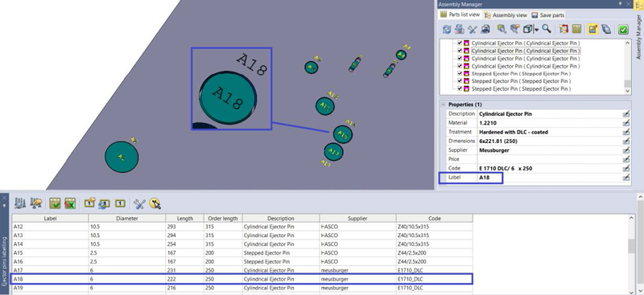Uncheck the first Stepped Ejector Pin checkbox

(460, 74)
